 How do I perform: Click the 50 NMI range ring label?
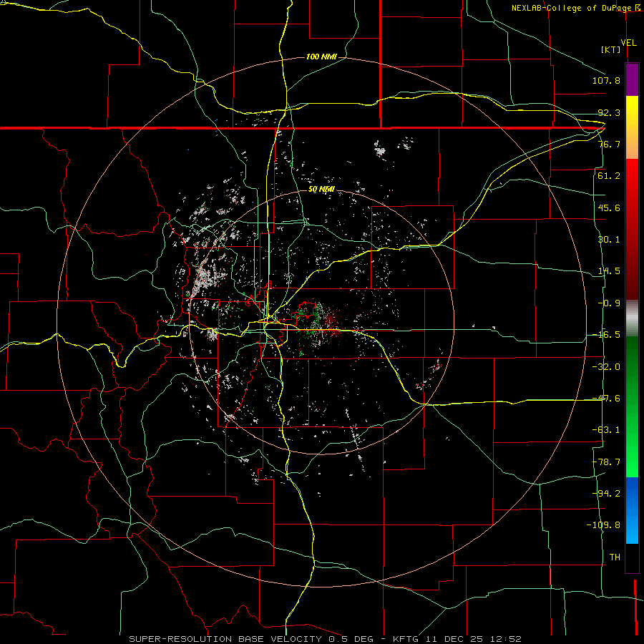pyautogui.click(x=321, y=190)
